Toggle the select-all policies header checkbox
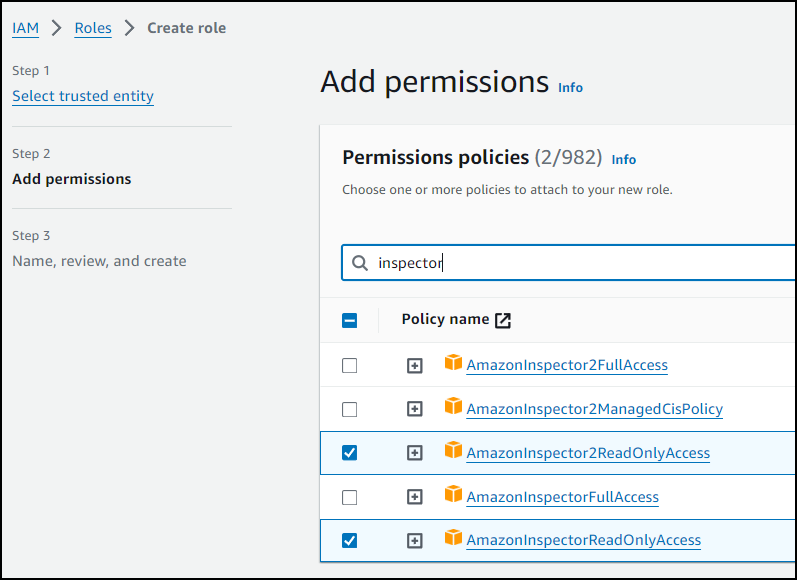 click(x=349, y=321)
